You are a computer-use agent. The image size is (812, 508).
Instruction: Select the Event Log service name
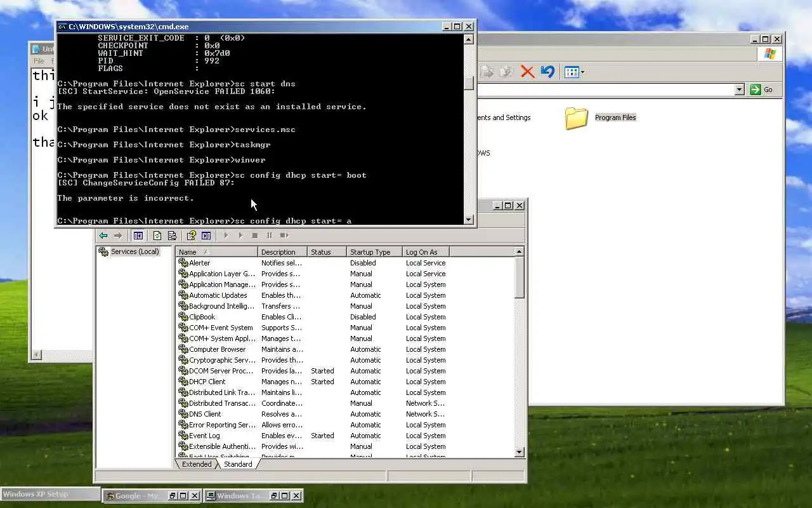tap(204, 436)
